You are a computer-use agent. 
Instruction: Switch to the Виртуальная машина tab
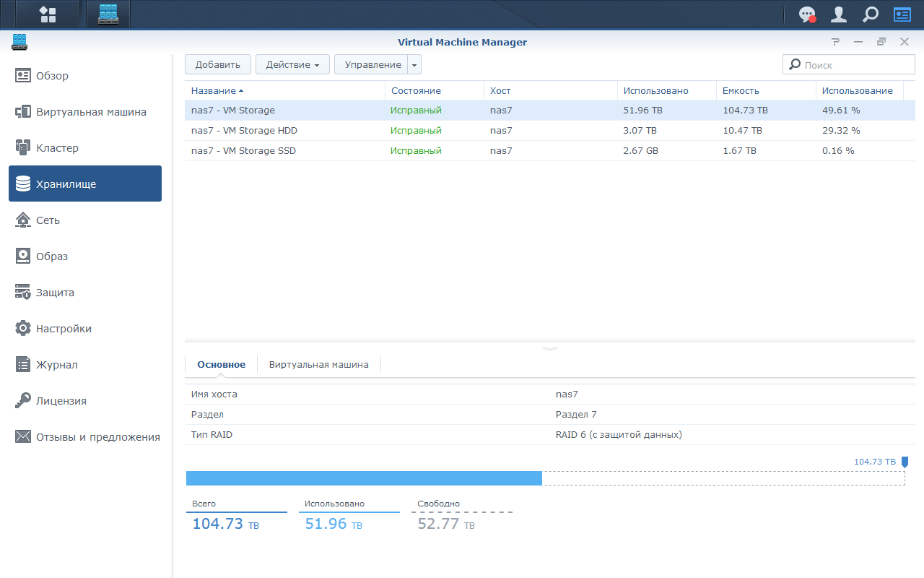tap(318, 364)
